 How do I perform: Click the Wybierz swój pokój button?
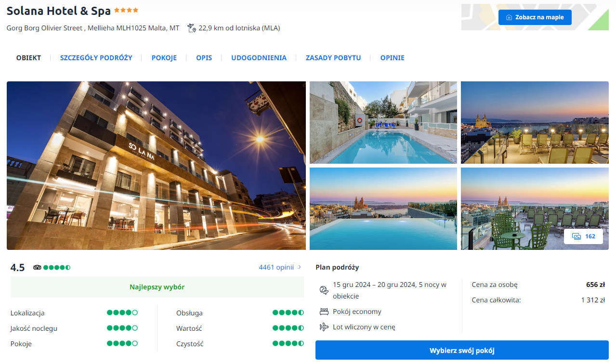point(462,350)
